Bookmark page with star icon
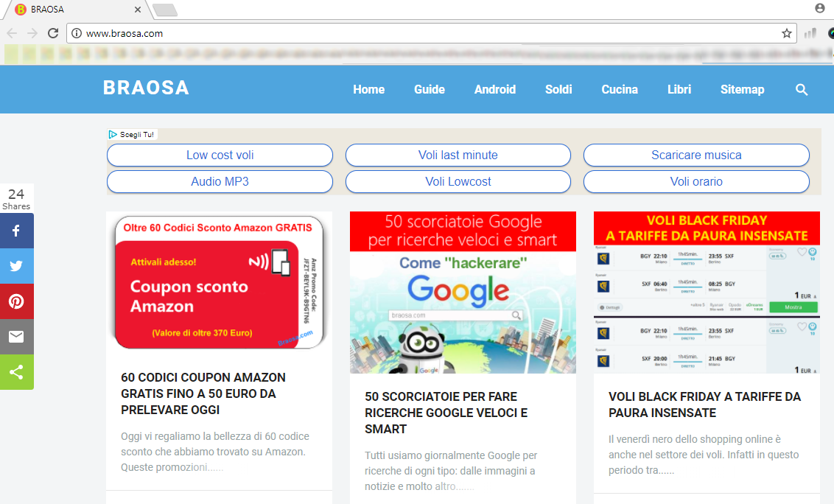 pos(786,33)
